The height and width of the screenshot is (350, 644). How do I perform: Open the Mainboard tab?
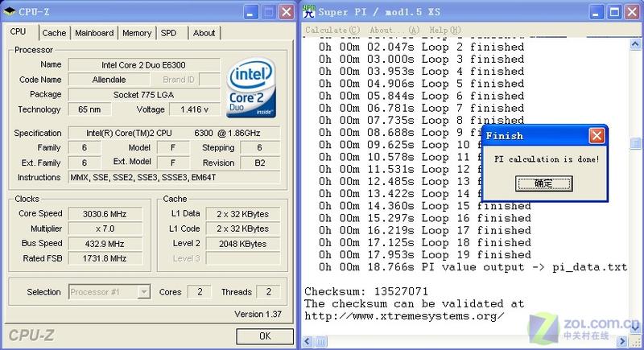pos(94,33)
